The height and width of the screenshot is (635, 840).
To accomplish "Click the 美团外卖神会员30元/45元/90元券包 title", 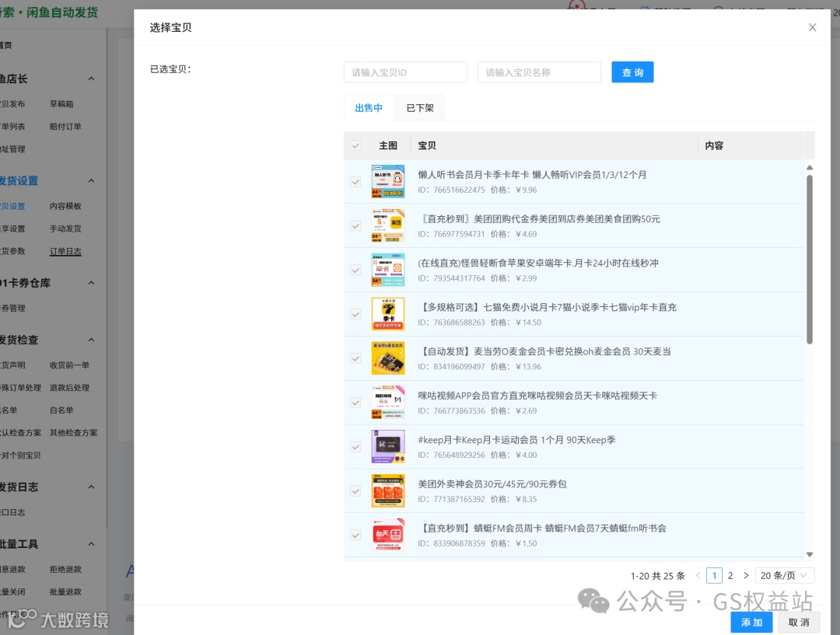I will pyautogui.click(x=492, y=484).
